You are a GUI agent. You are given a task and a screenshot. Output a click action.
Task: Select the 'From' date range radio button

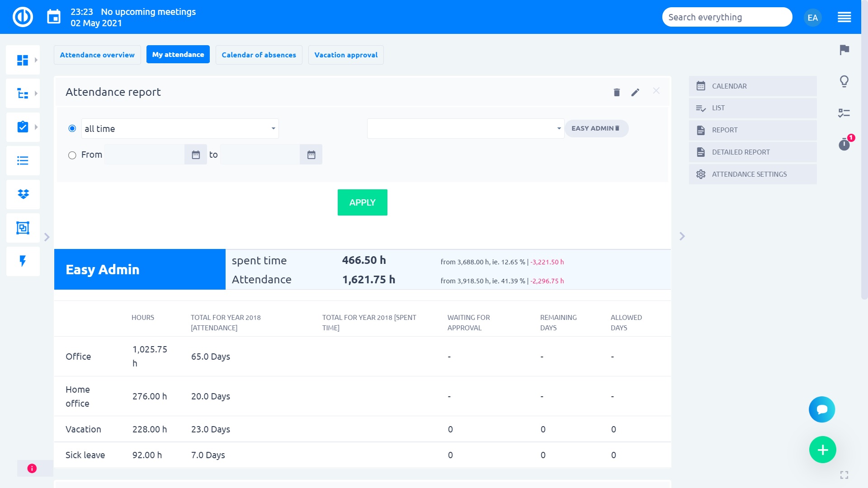click(72, 155)
